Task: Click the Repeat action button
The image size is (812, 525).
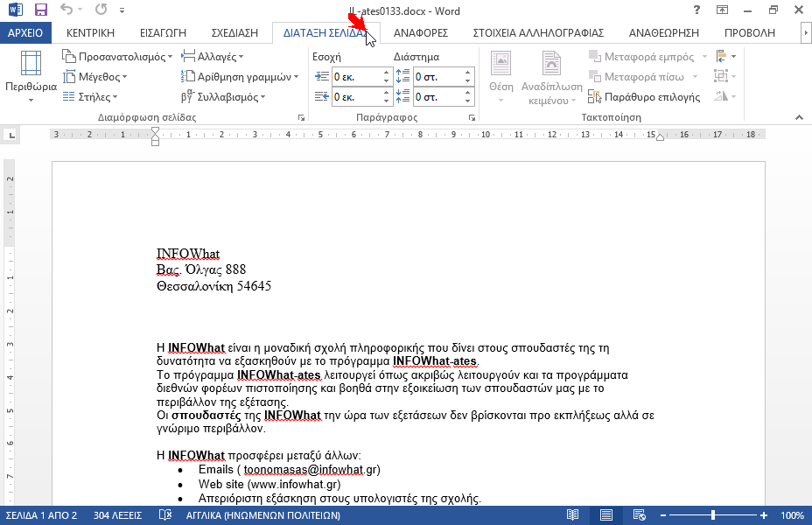Action: pos(101,10)
